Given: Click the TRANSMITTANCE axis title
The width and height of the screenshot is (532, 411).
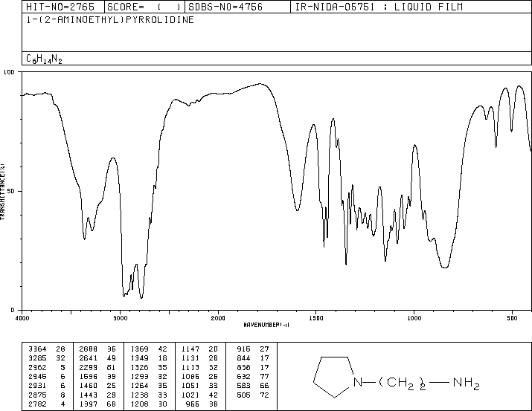Looking at the screenshot, I should coord(2,192).
